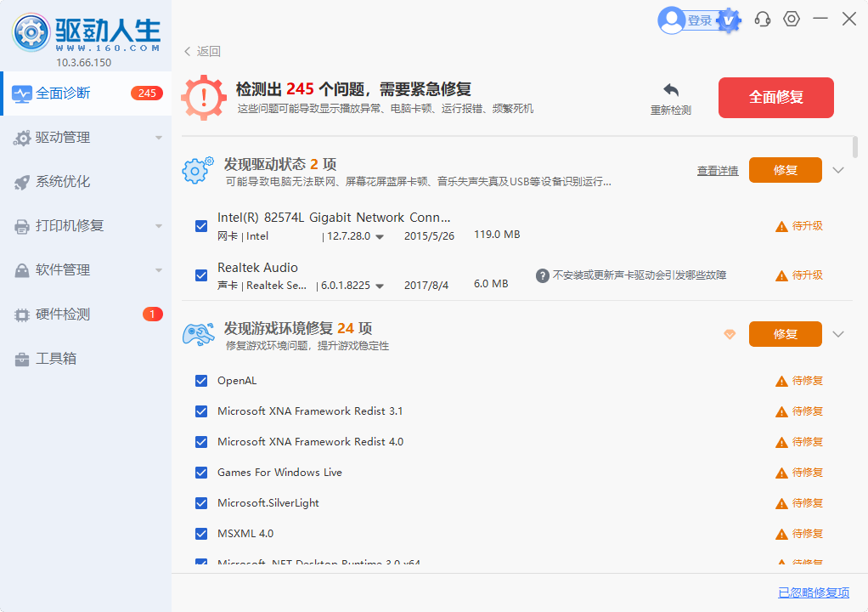Click warning triangle next to Realtek 待升级
The height and width of the screenshot is (612, 868).
pyautogui.click(x=781, y=275)
